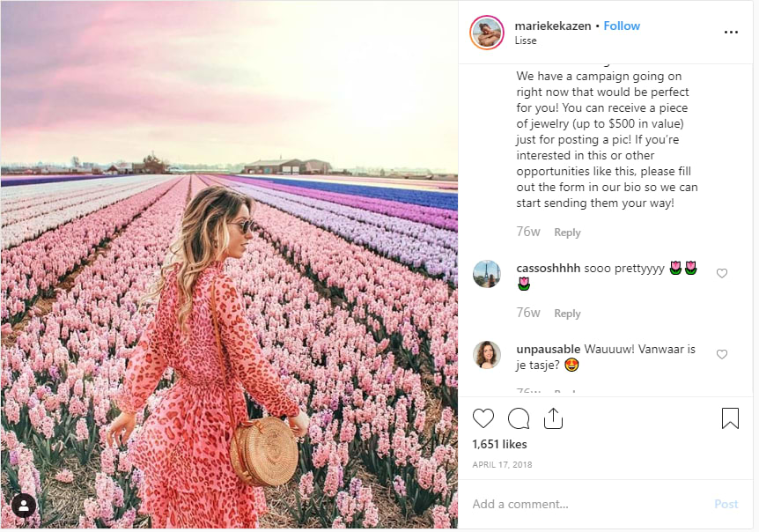Share the post with upload icon
759x532 pixels.
[553, 418]
